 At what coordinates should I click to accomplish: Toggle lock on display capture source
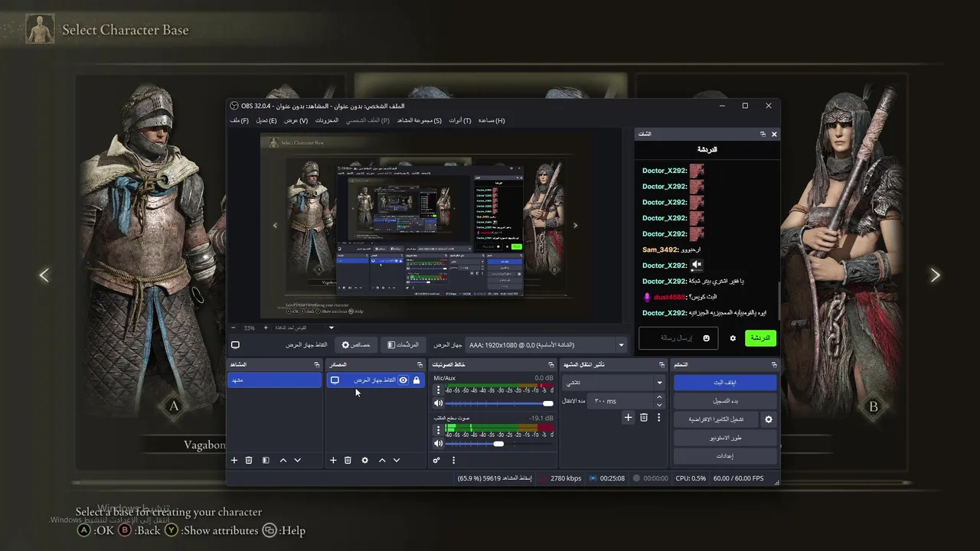[416, 380]
